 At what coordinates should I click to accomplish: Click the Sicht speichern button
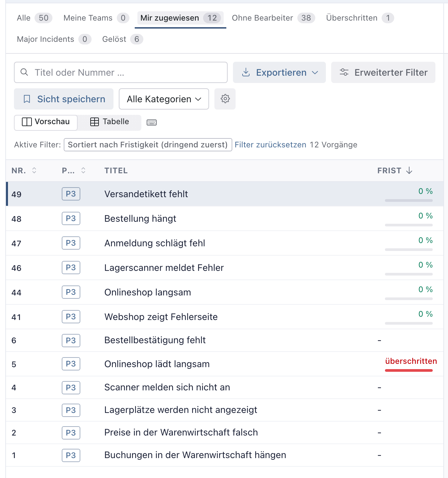[64, 99]
